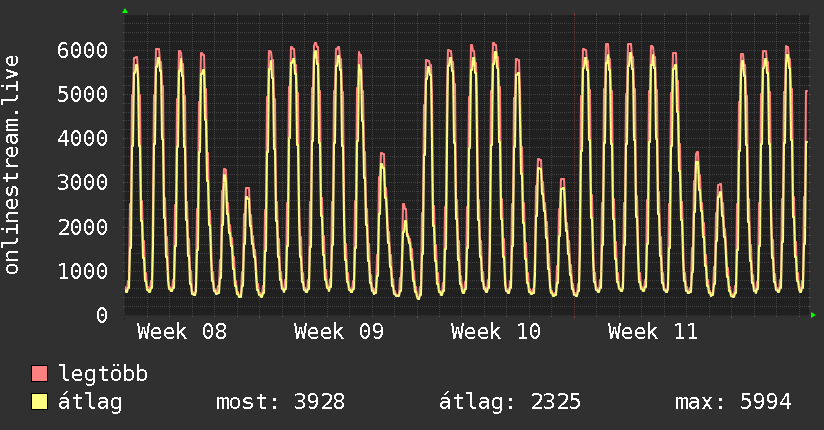Click the 'most: 3928' current value
Image resolution: width=824 pixels, height=430 pixels.
tap(280, 402)
